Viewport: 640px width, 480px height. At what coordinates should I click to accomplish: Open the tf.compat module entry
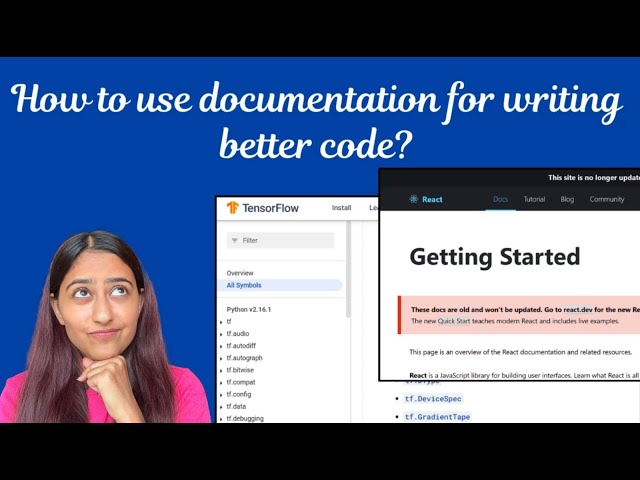(x=241, y=382)
